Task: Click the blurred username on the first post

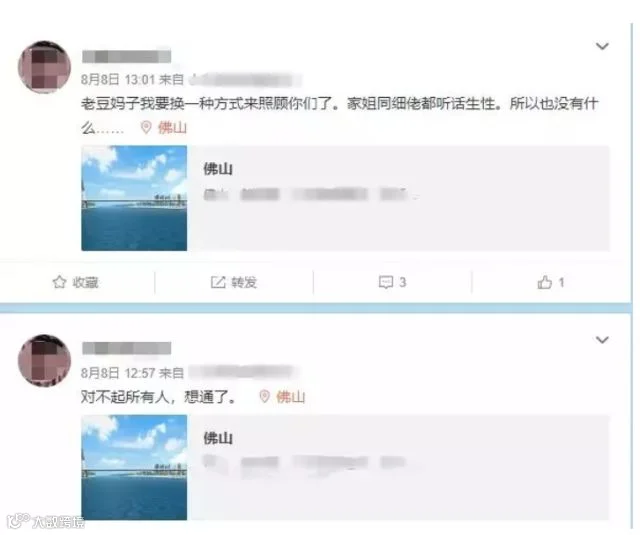Action: pyautogui.click(x=127, y=56)
